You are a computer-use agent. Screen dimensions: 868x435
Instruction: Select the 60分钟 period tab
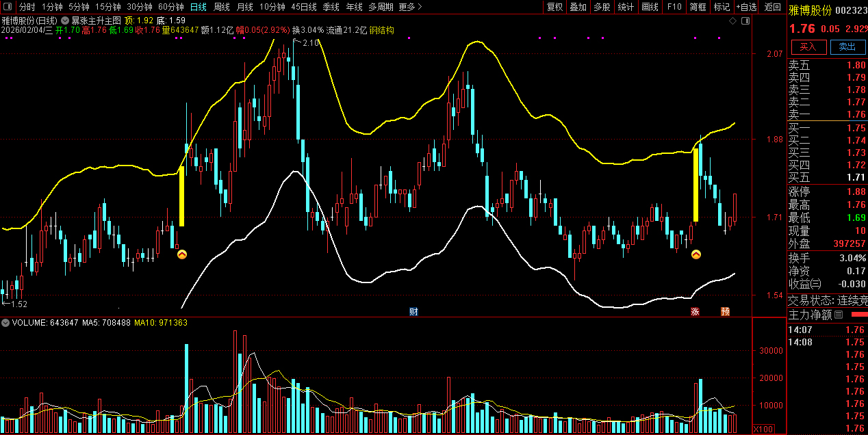click(171, 7)
